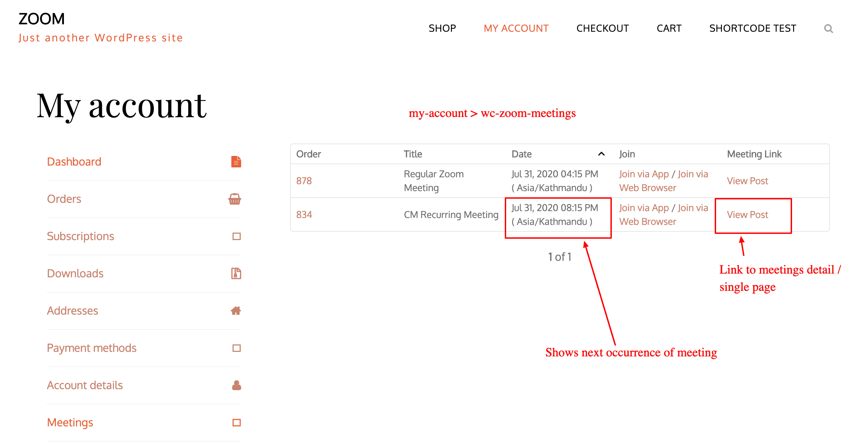Click the Subscriptions square icon
This screenshot has height=445, width=868.
click(237, 236)
